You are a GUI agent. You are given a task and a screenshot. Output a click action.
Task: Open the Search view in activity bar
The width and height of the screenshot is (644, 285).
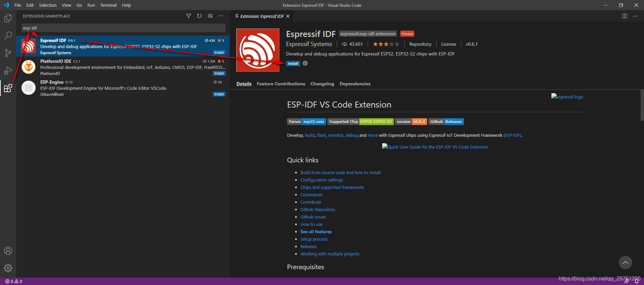point(8,35)
